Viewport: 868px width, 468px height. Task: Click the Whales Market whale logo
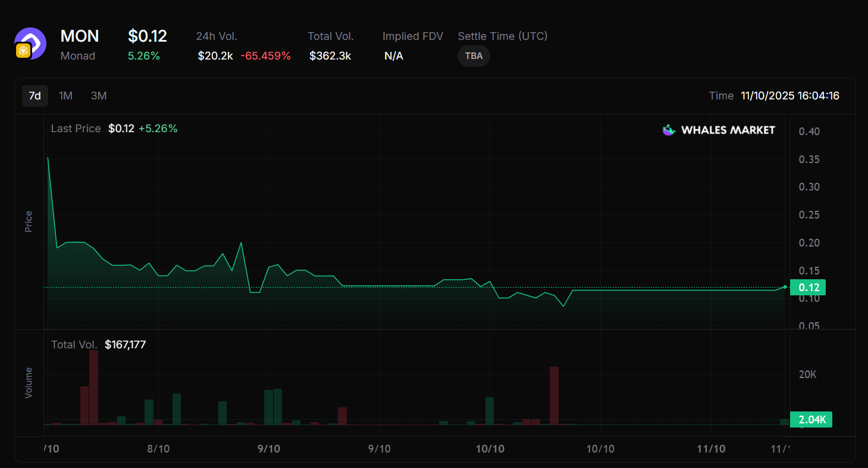point(669,130)
